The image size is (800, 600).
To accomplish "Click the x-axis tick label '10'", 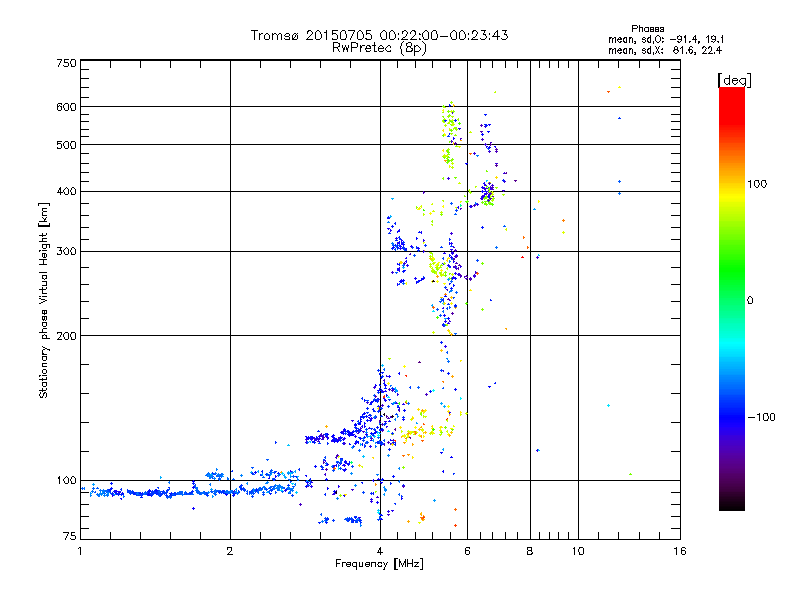I will [578, 551].
